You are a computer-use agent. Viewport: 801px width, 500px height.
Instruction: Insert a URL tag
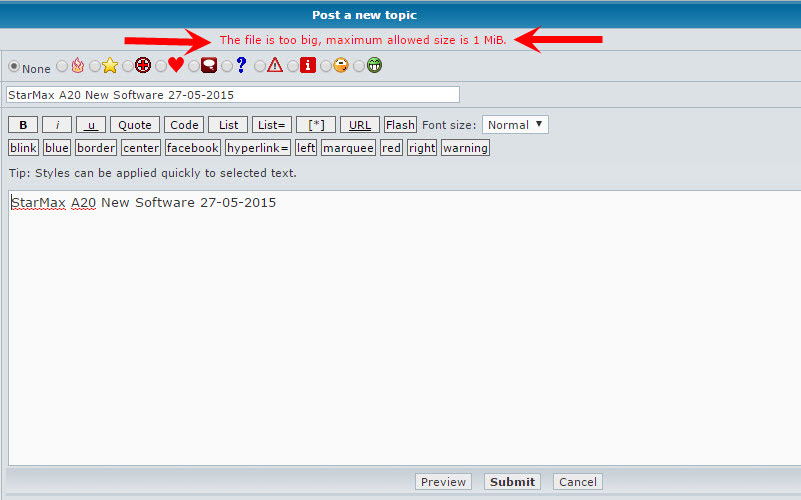360,125
